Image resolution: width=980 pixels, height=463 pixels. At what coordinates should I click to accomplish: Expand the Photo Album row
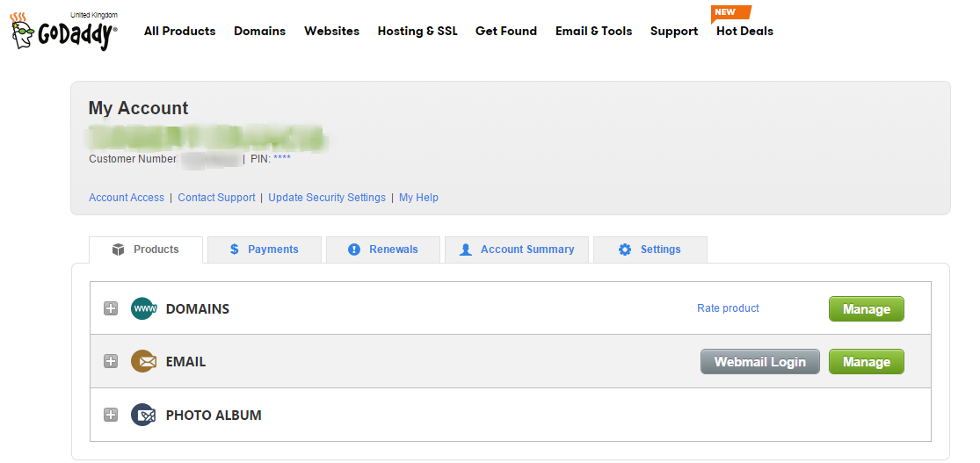pos(111,415)
